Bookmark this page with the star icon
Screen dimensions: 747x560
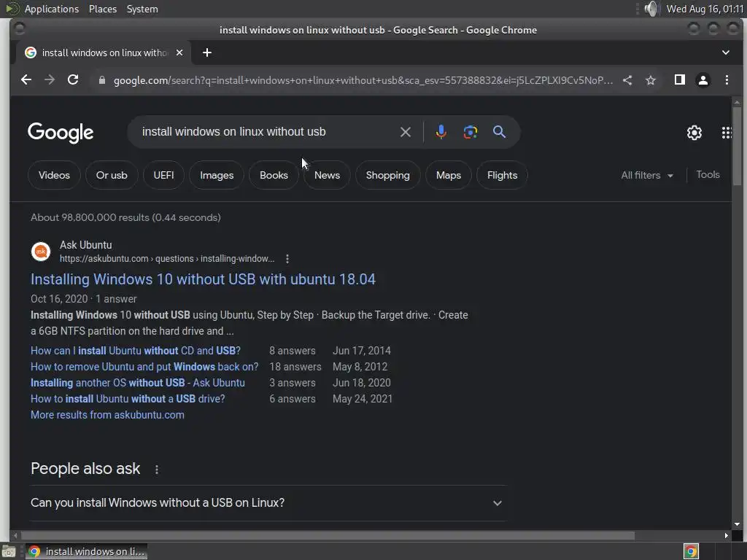(x=651, y=80)
